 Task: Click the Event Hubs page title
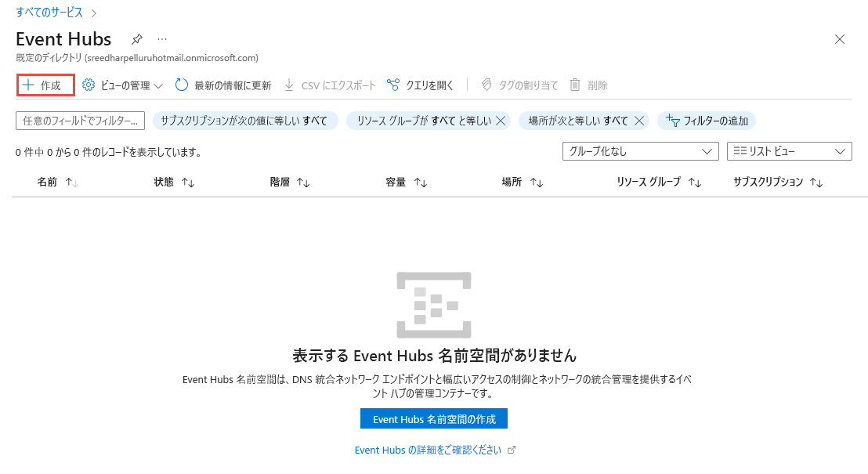(x=63, y=39)
